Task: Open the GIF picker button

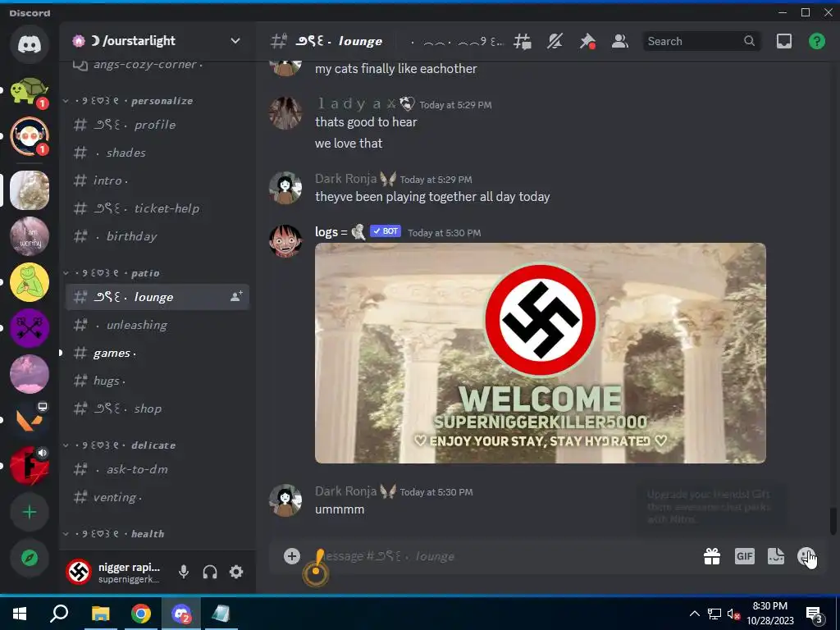Action: coord(745,556)
